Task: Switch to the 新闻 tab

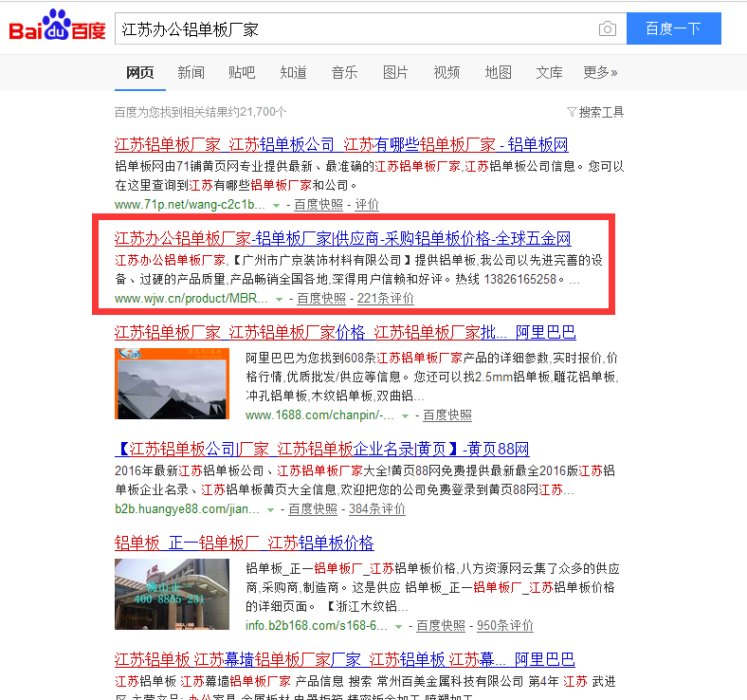Action: [x=191, y=72]
